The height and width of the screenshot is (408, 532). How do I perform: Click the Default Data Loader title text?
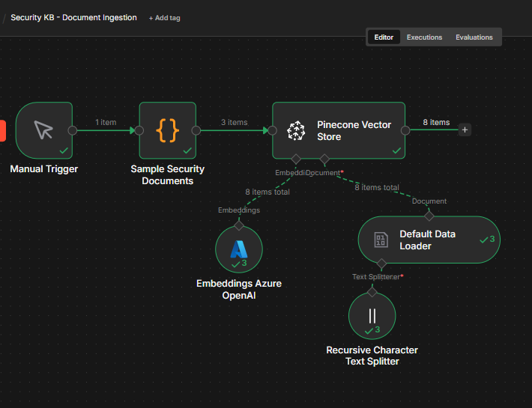(x=428, y=240)
